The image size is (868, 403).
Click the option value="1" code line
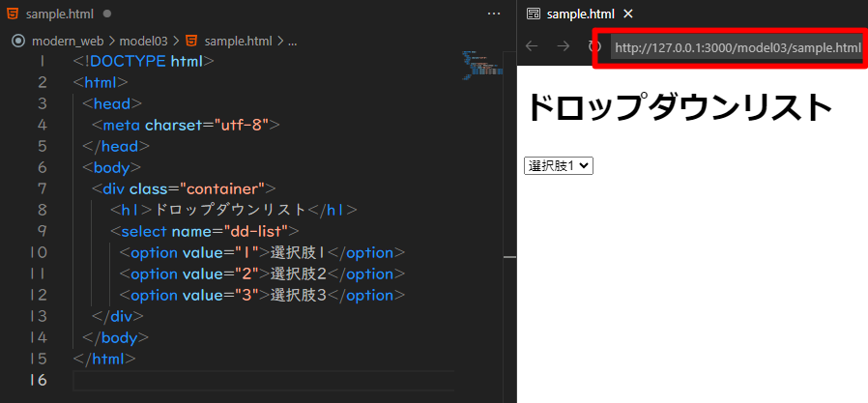click(262, 252)
